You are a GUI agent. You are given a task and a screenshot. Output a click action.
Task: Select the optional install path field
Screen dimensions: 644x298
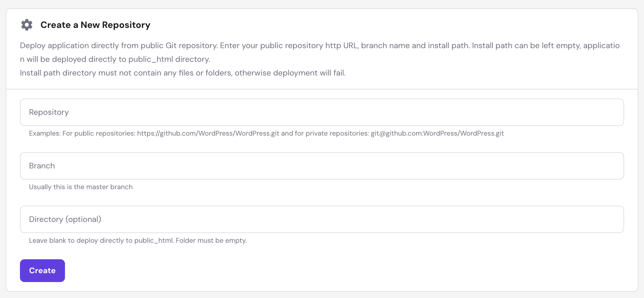[x=321, y=219]
